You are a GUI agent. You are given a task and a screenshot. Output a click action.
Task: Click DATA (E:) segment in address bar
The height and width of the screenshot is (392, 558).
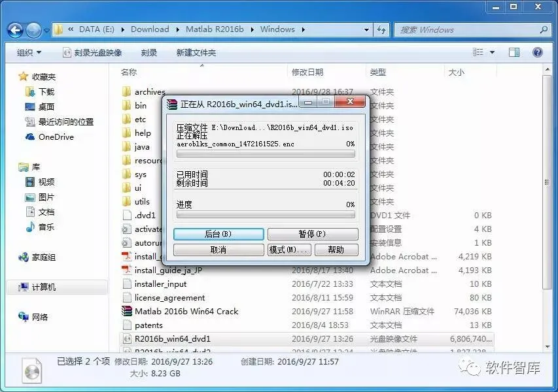click(x=96, y=29)
